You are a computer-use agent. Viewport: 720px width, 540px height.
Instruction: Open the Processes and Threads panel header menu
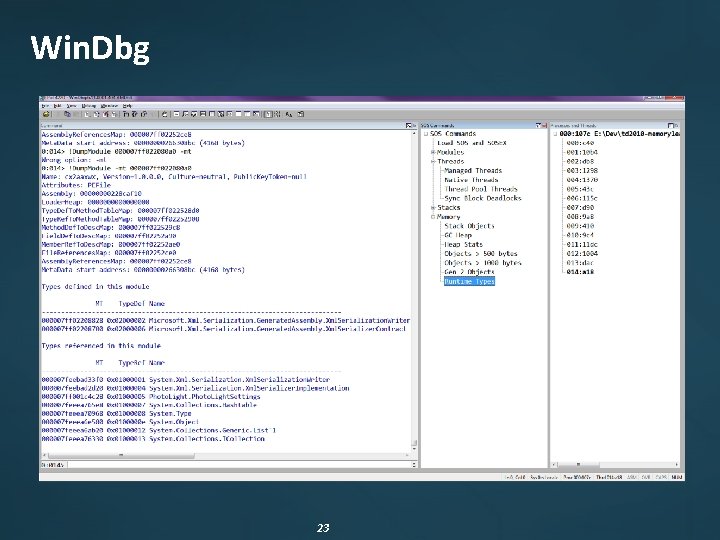[x=671, y=125]
